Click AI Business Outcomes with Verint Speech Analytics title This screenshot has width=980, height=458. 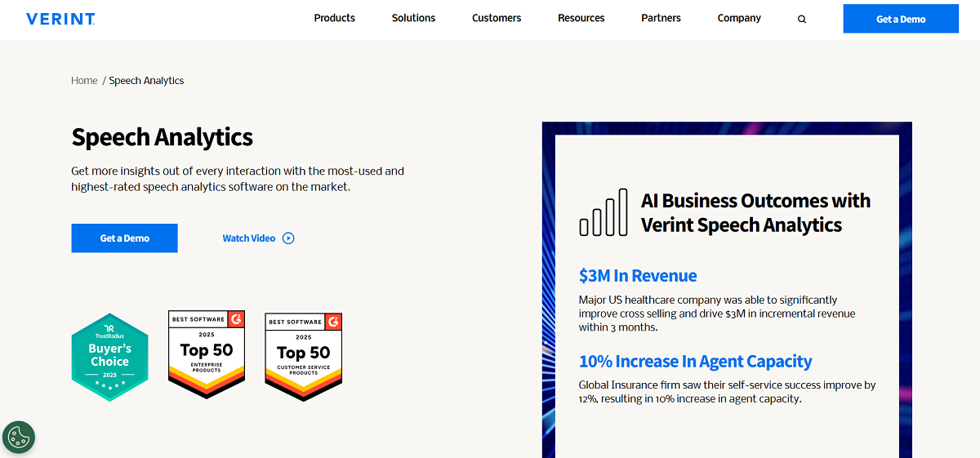tap(755, 212)
